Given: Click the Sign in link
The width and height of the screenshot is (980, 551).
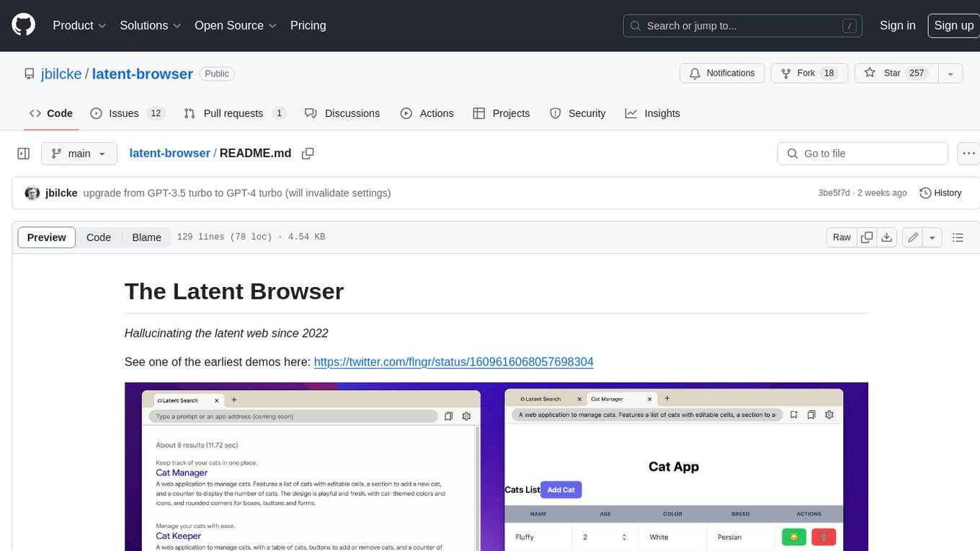Looking at the screenshot, I should [897, 25].
